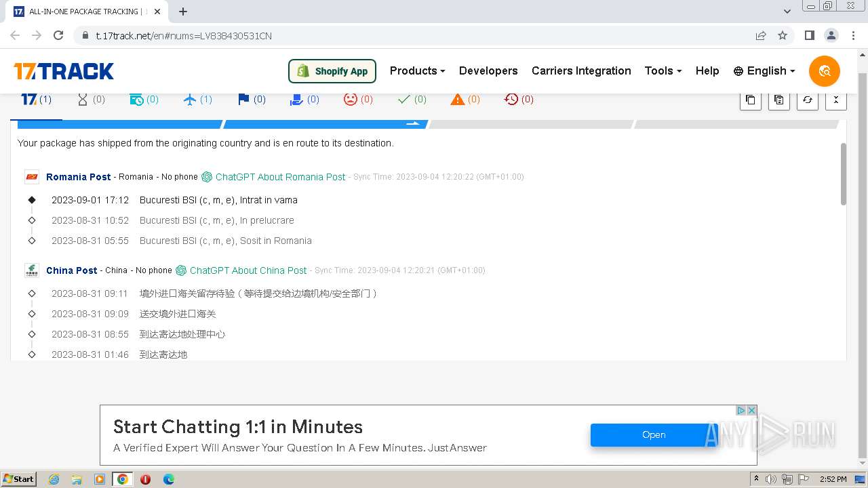Click the collapse panel icon

pyautogui.click(x=835, y=100)
